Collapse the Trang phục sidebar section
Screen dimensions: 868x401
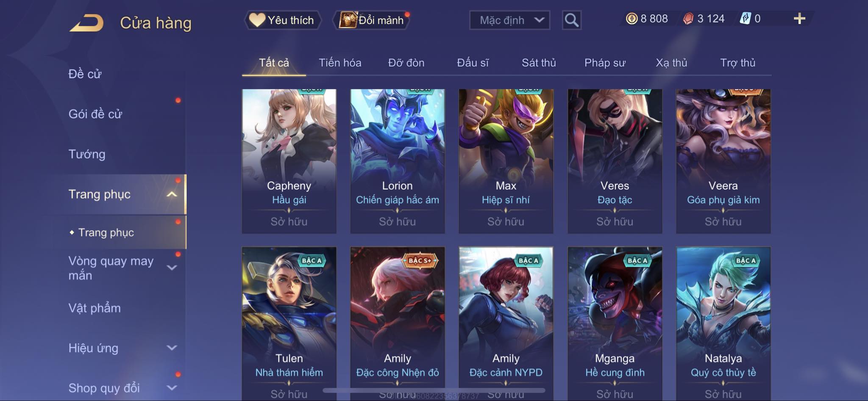click(x=172, y=194)
